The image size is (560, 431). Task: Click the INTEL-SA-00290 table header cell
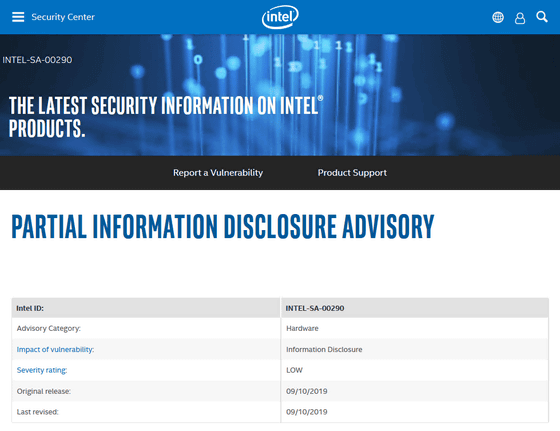pos(415,308)
